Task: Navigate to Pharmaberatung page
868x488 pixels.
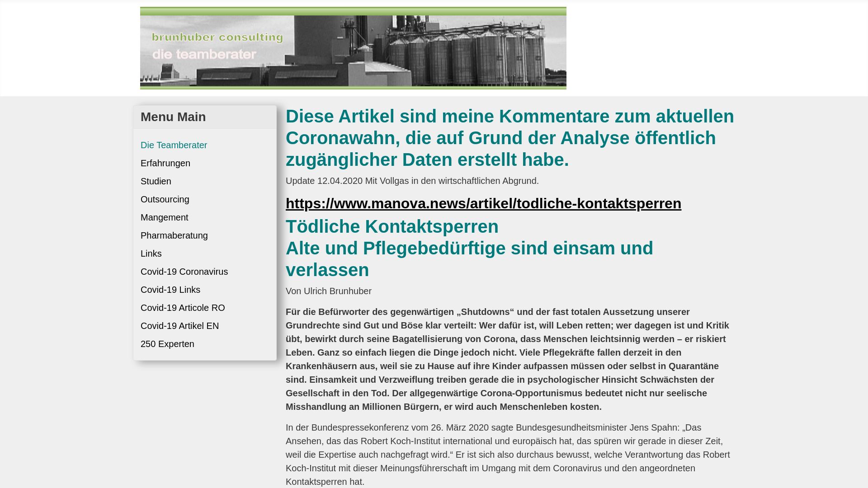Action: tap(174, 235)
